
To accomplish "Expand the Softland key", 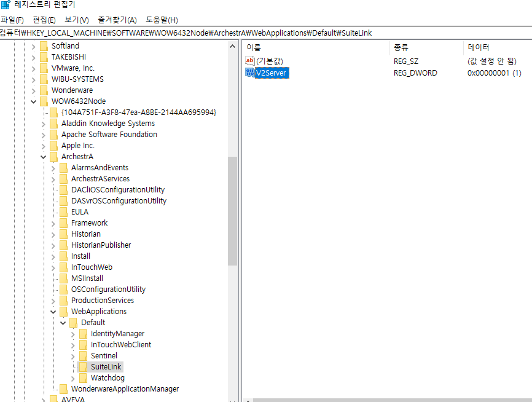I will pyautogui.click(x=33, y=47).
